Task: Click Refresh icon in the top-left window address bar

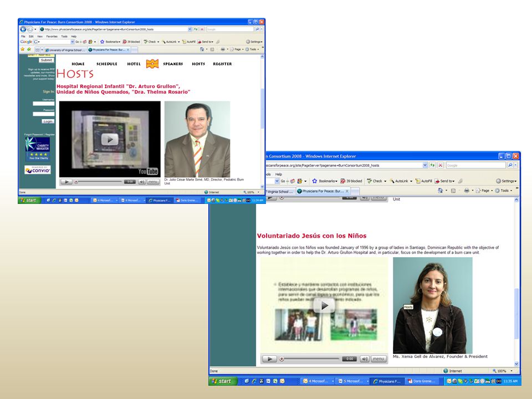Action: (x=196, y=29)
